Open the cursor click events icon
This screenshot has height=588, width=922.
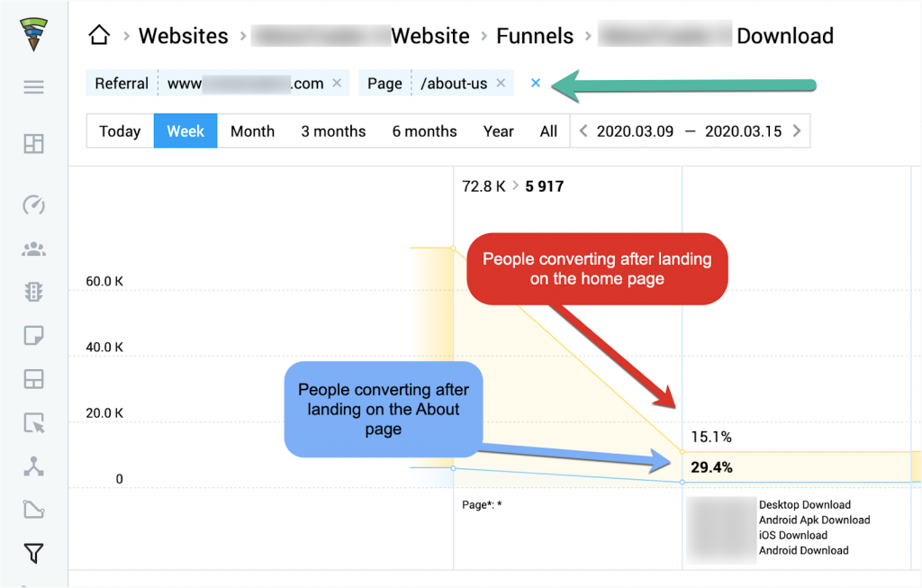pos(33,423)
